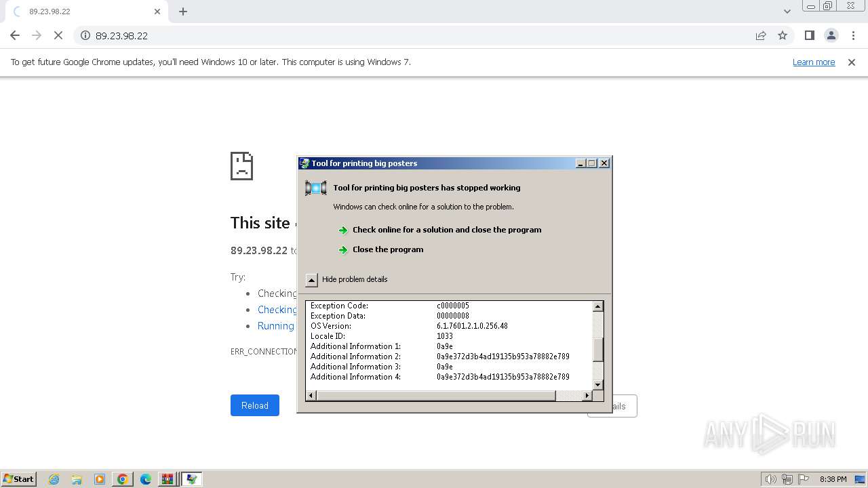Open the network tray icon
Screen dimensions: 868x488
[787, 479]
